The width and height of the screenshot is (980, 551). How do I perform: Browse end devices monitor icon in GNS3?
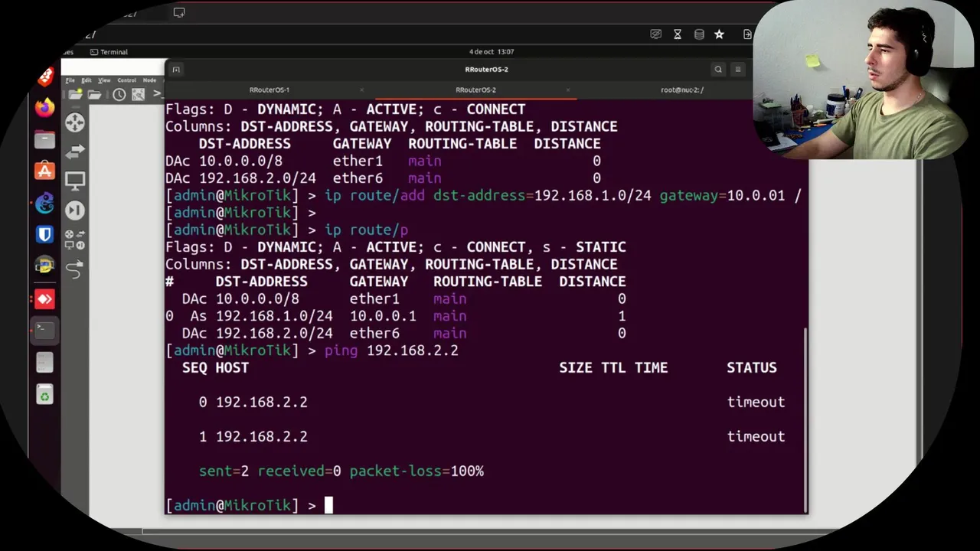pos(74,181)
